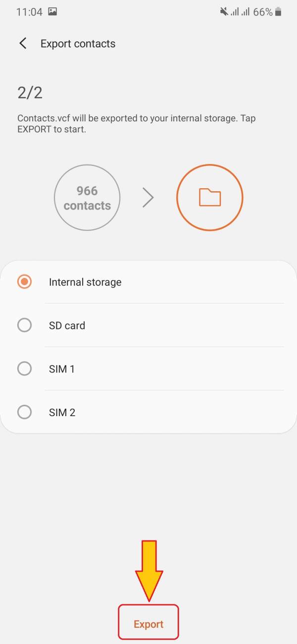Viewport: 297px width, 644px height.
Task: Tap the 2/2 step indicator
Action: tap(30, 93)
